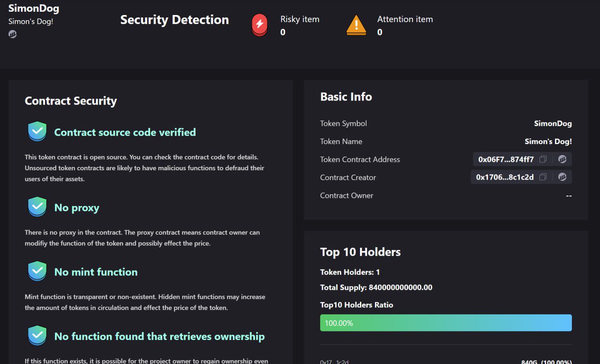Image resolution: width=600 pixels, height=364 pixels.
Task: Click the SimonDog value in the Token Symbol row
Action: 553,123
